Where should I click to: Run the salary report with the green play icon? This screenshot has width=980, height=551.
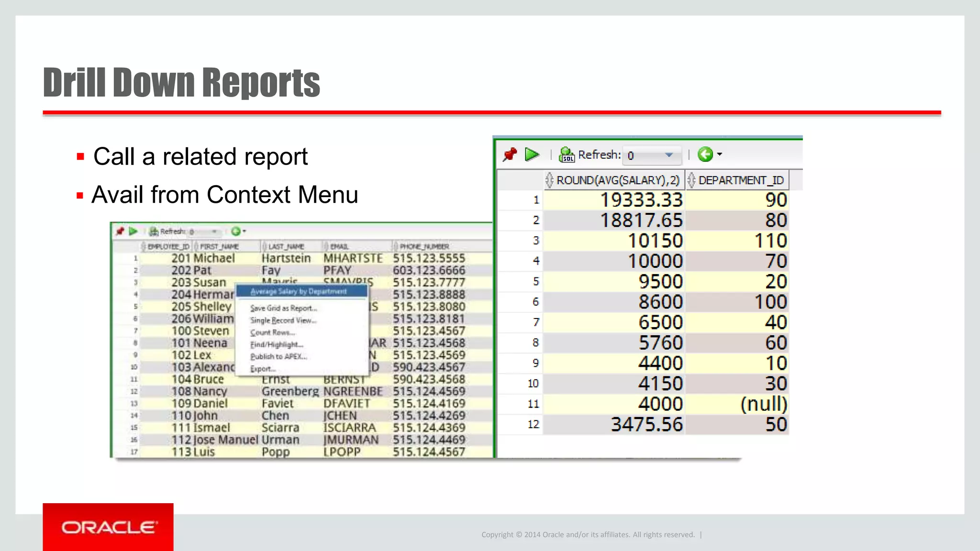tap(532, 154)
